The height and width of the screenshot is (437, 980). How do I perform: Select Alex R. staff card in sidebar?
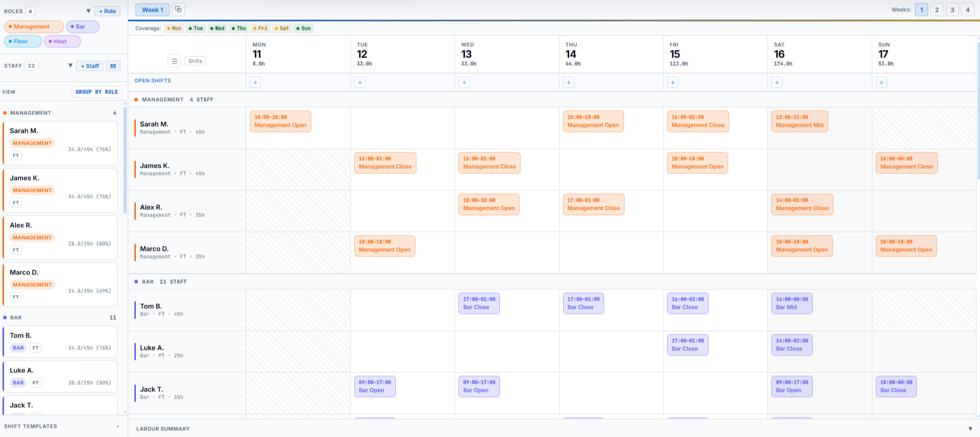[x=60, y=237]
